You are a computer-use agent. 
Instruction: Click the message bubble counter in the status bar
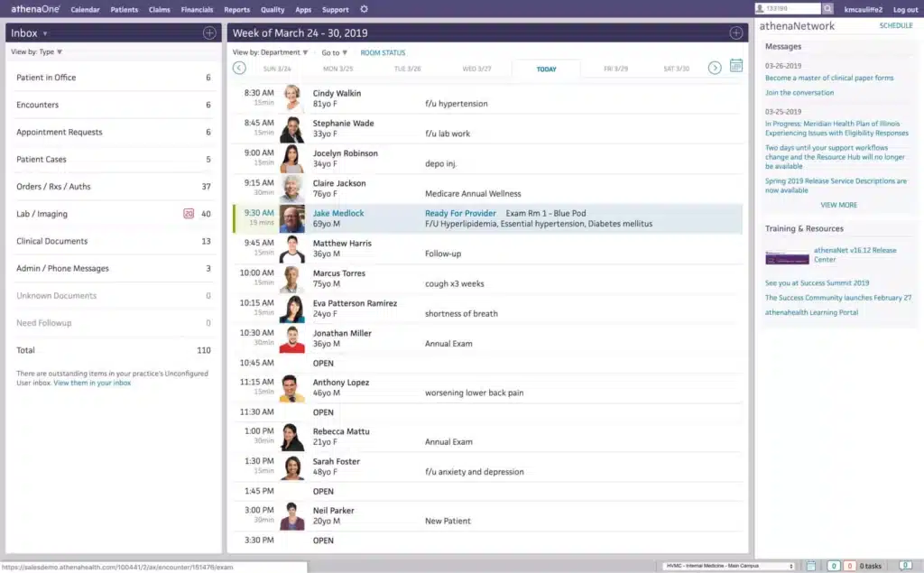point(905,566)
